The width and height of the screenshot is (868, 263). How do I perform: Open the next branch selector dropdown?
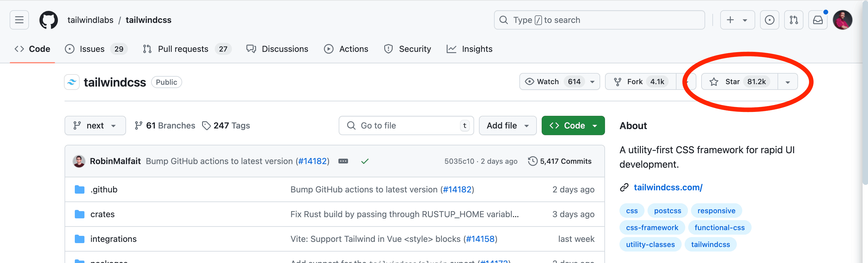[x=95, y=125]
